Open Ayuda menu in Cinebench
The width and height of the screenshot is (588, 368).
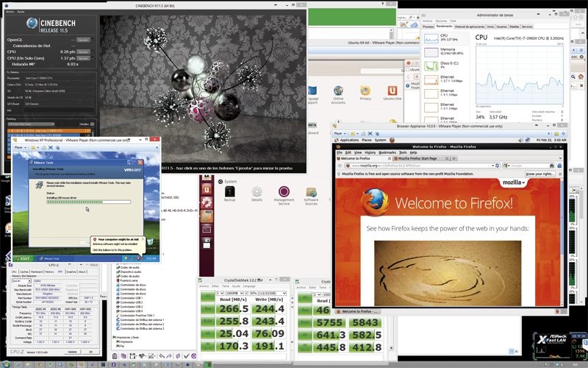[x=21, y=12]
